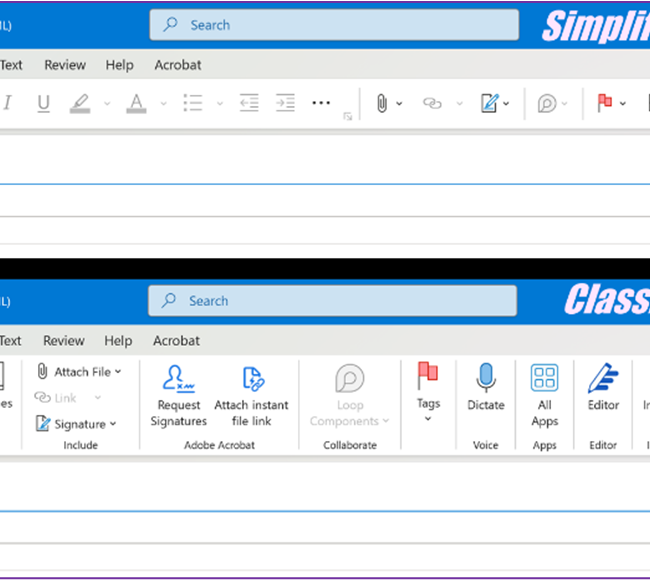The height and width of the screenshot is (580, 650).
Task: Click the Italic button in simplified ribbon
Action: [8, 103]
